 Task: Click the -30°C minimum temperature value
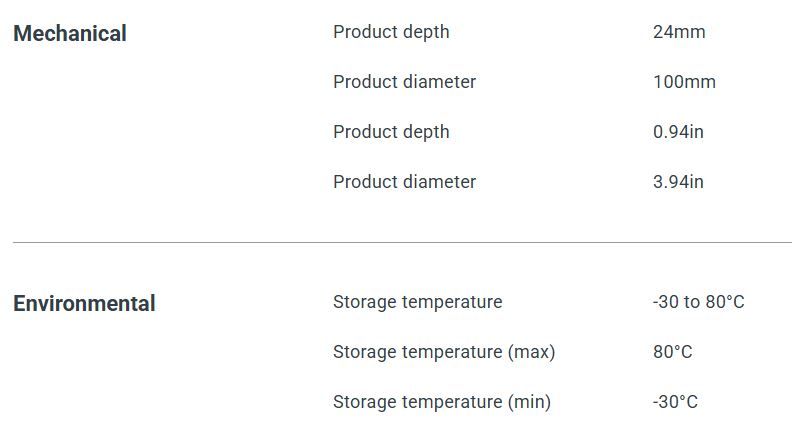tap(675, 402)
